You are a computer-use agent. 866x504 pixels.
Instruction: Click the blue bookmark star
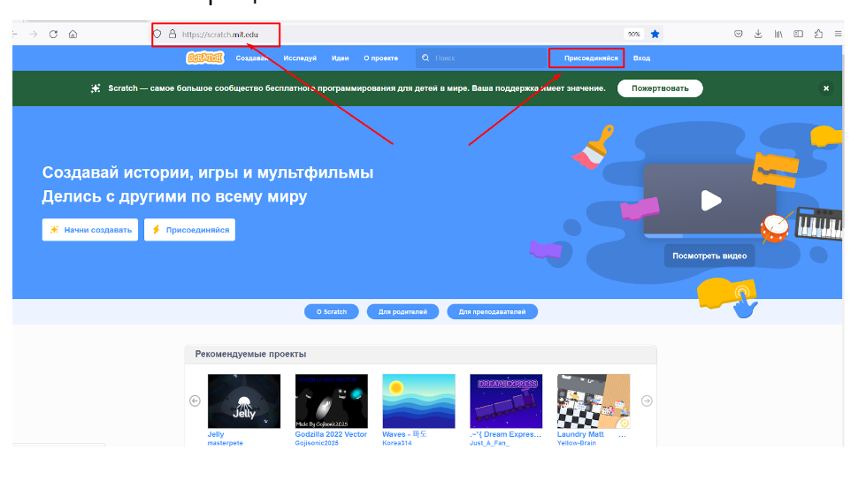coord(655,34)
